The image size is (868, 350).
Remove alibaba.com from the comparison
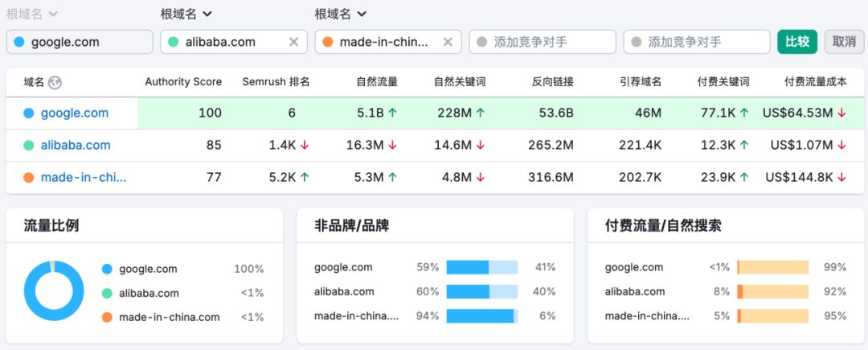(294, 42)
